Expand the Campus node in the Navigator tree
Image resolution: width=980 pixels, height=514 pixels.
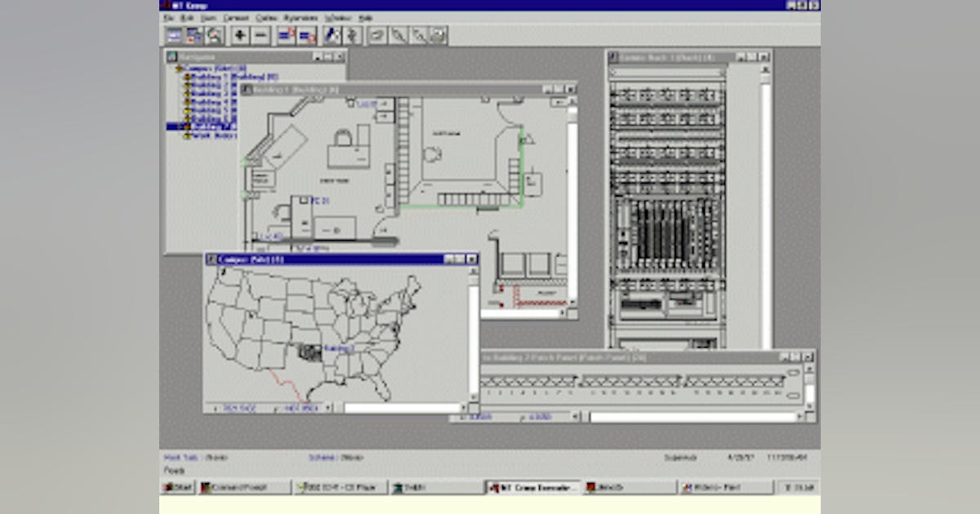coord(180,67)
